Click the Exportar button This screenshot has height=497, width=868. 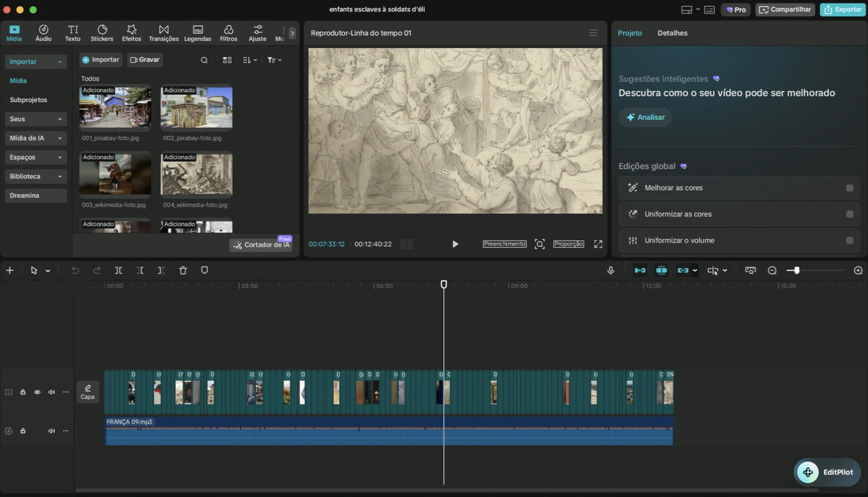point(842,10)
